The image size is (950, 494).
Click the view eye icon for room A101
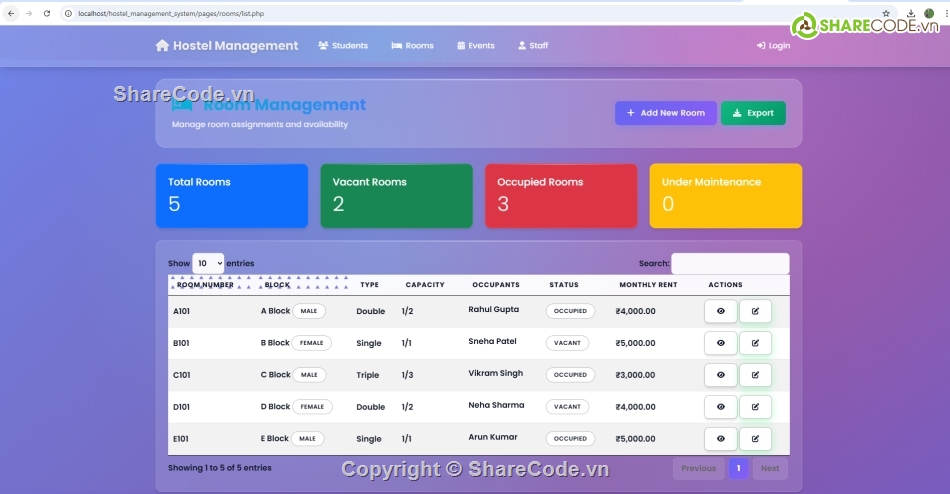tap(720, 311)
